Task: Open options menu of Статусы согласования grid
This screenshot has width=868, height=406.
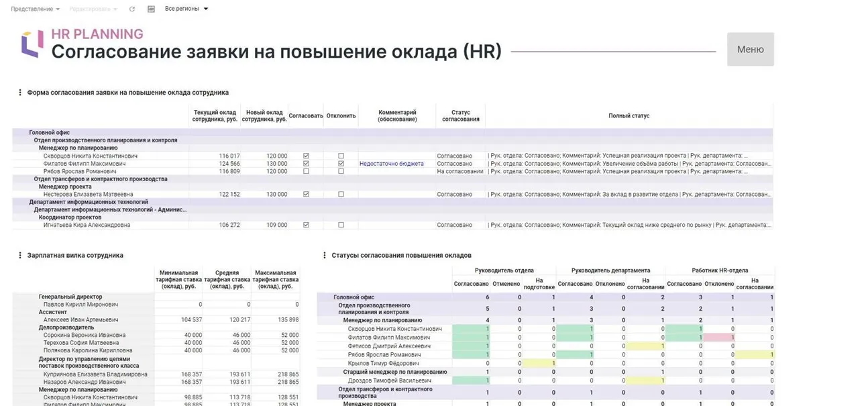Action: pos(325,255)
